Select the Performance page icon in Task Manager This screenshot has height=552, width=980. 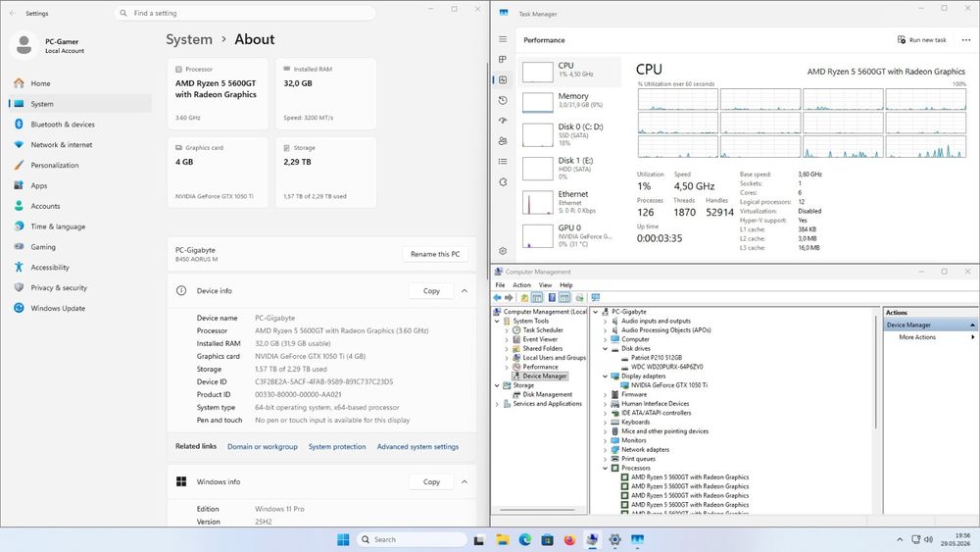point(503,79)
